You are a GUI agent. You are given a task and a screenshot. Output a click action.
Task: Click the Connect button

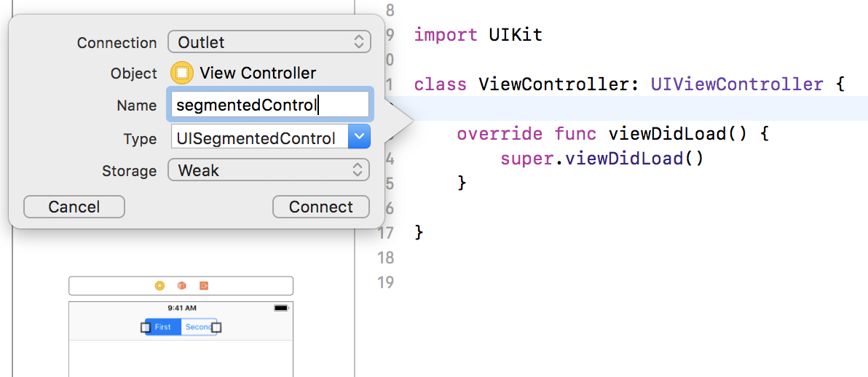click(321, 207)
